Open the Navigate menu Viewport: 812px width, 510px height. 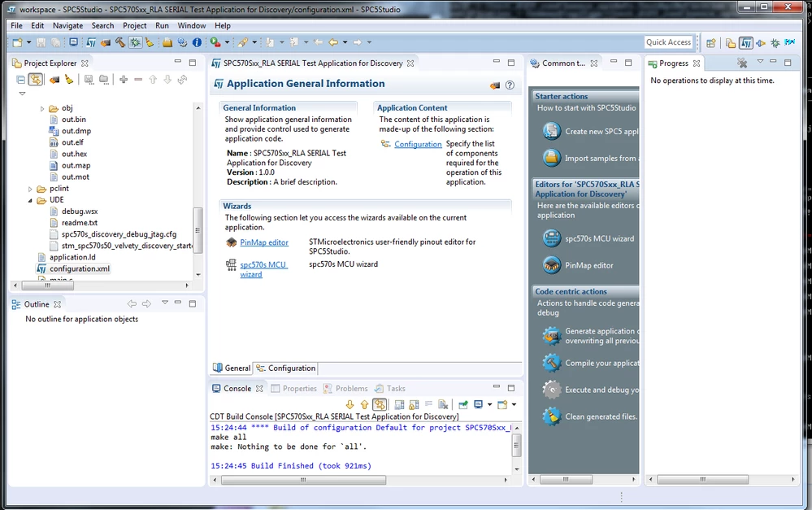pos(67,25)
